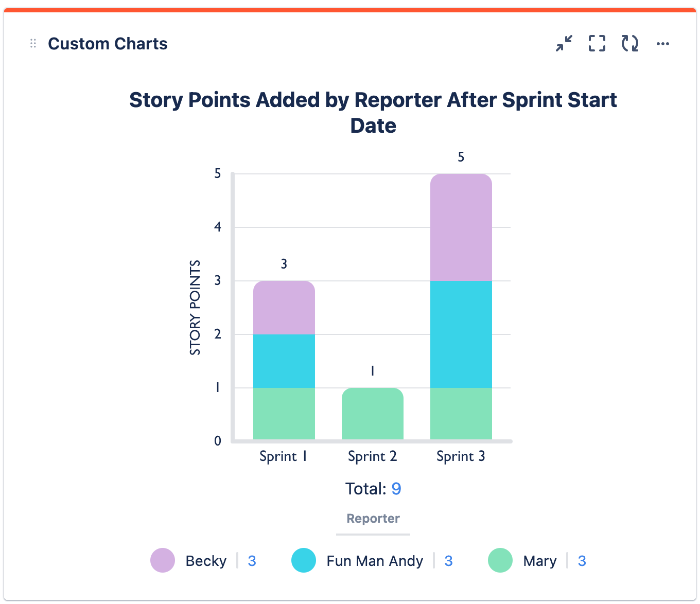Click the minimize gadget arrows icon
700x604 pixels.
[x=564, y=44]
